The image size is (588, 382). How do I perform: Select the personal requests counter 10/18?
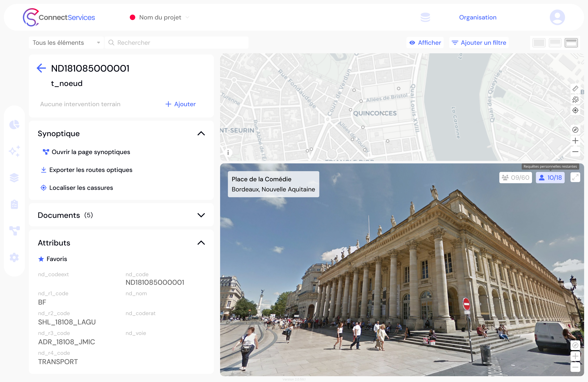pos(550,177)
